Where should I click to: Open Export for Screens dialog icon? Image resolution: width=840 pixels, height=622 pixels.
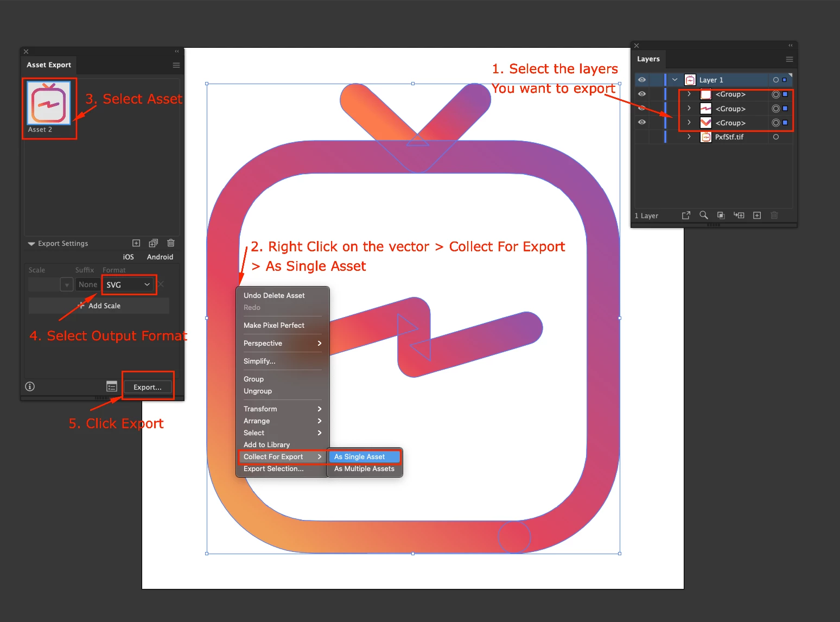(112, 386)
